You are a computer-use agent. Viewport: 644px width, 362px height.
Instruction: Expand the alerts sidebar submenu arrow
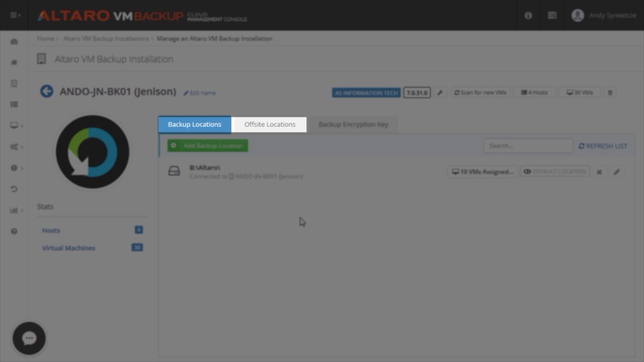pyautogui.click(x=22, y=168)
